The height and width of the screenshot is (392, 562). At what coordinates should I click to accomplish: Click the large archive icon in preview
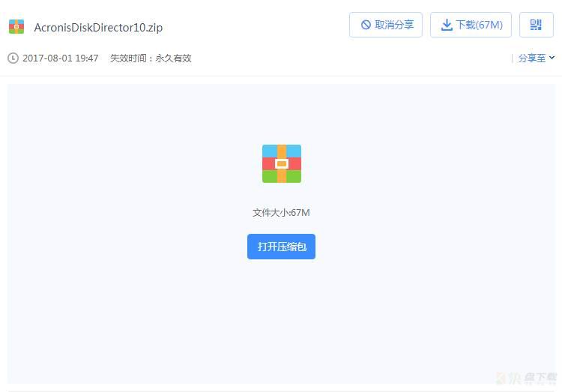point(281,163)
